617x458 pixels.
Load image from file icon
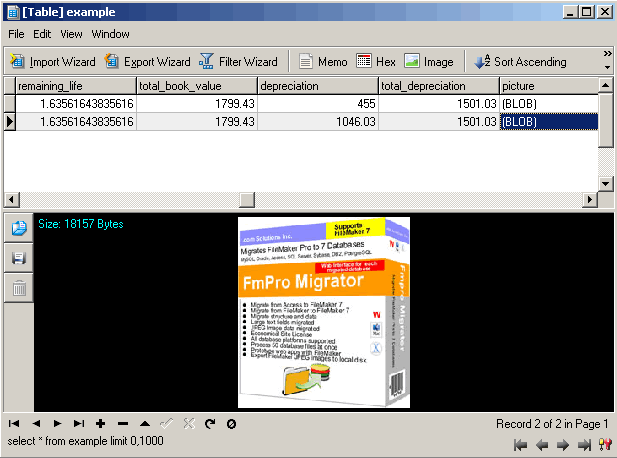(18, 228)
